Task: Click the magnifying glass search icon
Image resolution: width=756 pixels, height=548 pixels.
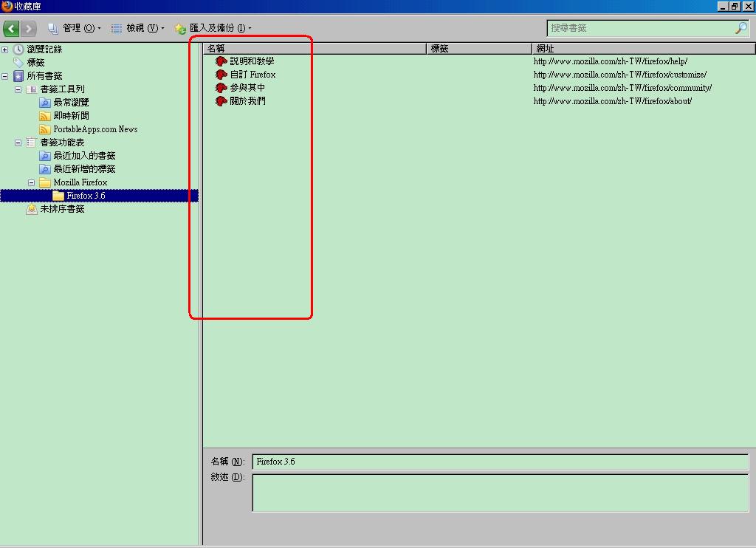Action: point(741,28)
